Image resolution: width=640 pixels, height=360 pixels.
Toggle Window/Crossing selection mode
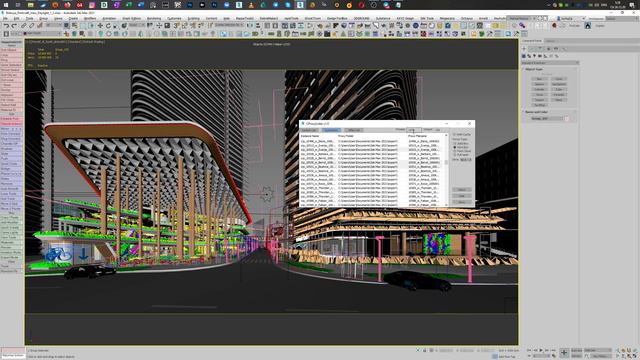(91, 25)
